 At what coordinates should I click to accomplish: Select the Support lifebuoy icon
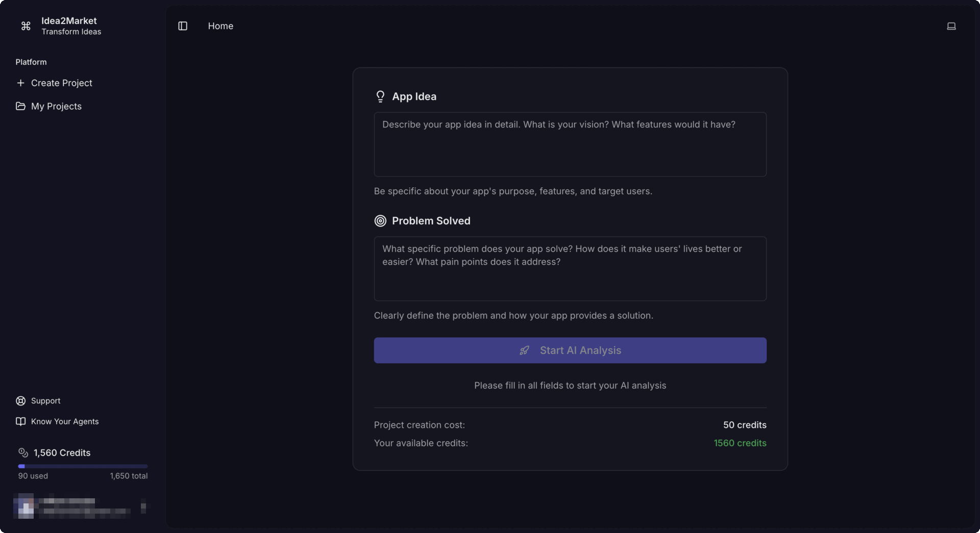(x=20, y=400)
